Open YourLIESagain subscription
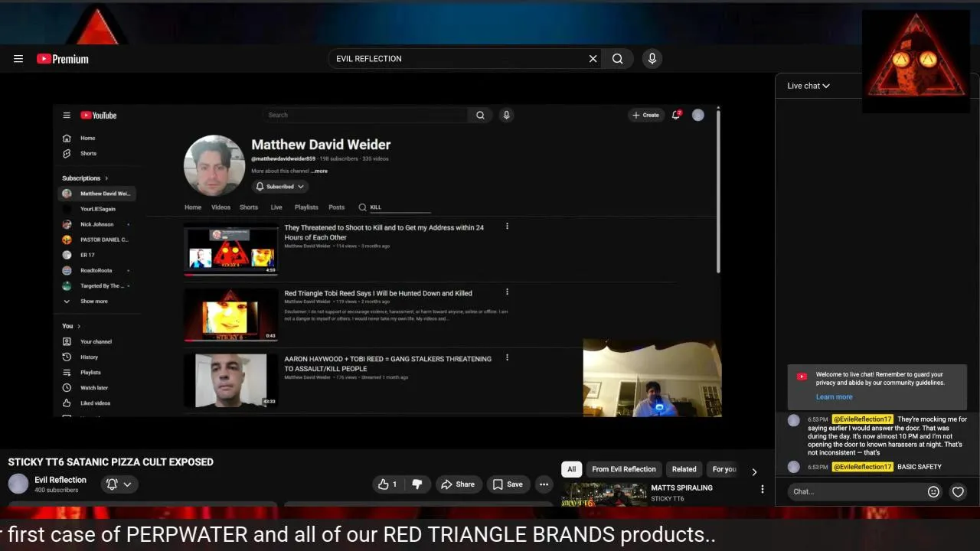 coord(96,209)
